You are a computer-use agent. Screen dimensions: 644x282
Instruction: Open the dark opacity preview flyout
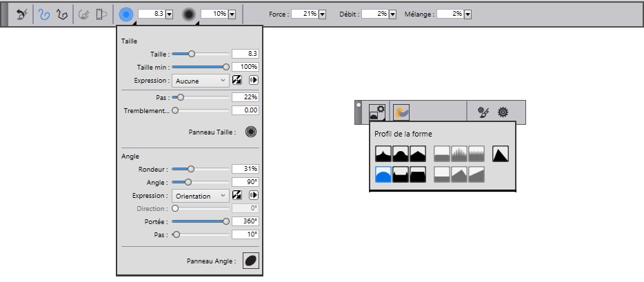pos(189,14)
